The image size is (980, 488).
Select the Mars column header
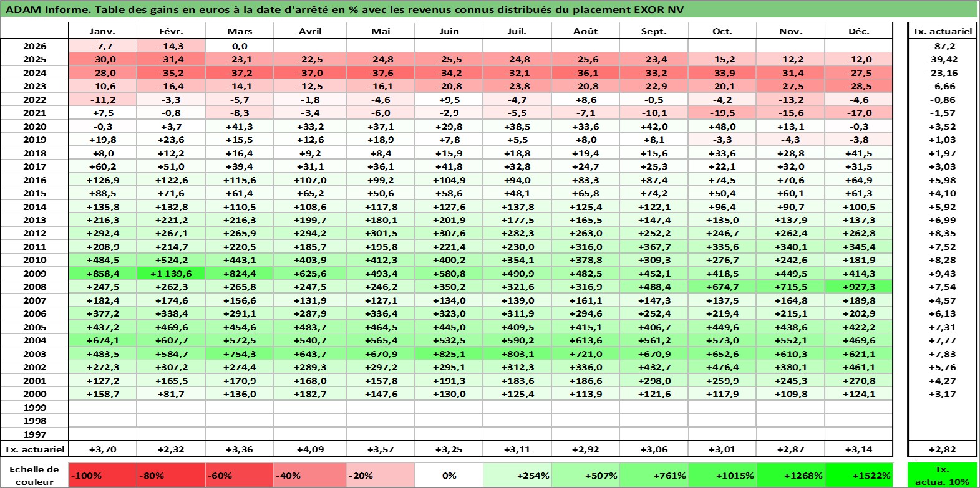[x=240, y=31]
